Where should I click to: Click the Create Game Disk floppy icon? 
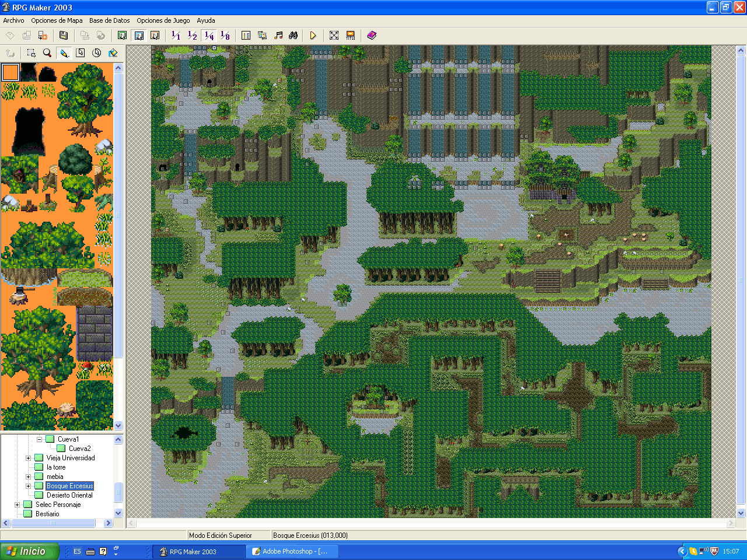coord(64,36)
